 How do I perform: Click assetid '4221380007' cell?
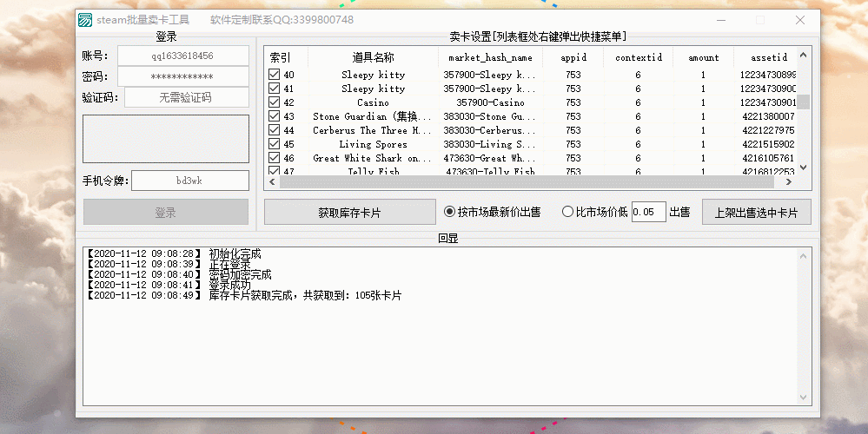(x=768, y=116)
